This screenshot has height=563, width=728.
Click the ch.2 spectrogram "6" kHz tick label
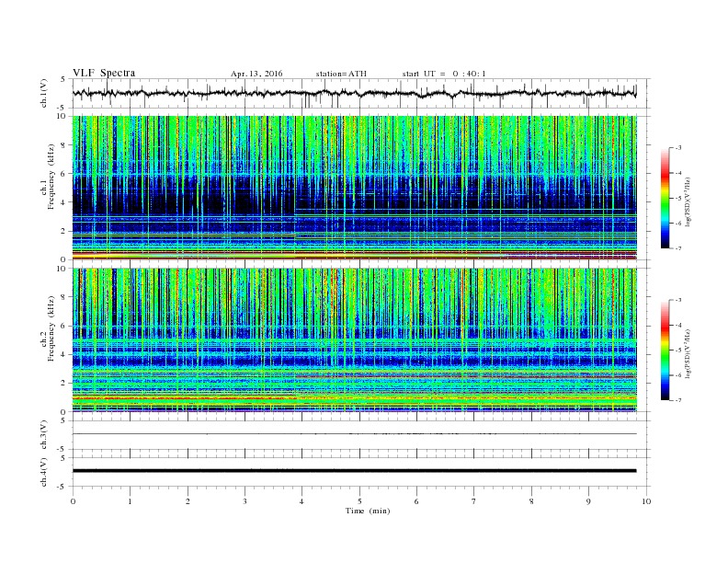[x=64, y=326]
